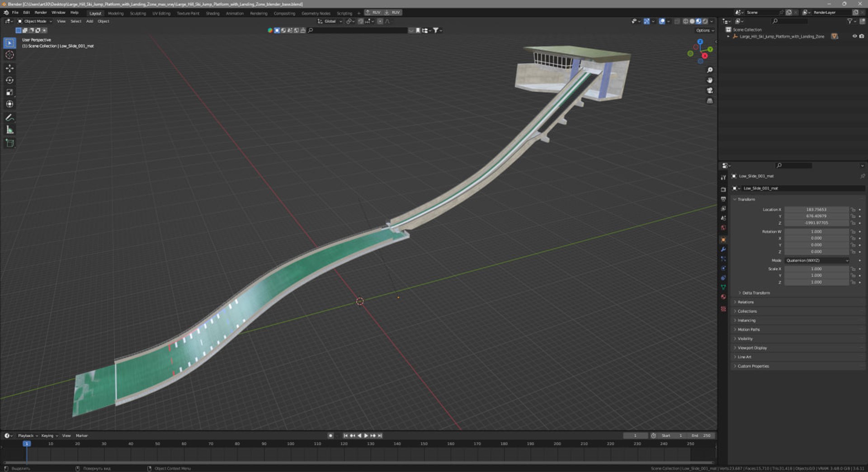
Task: Open the Material properties tab
Action: click(x=723, y=297)
